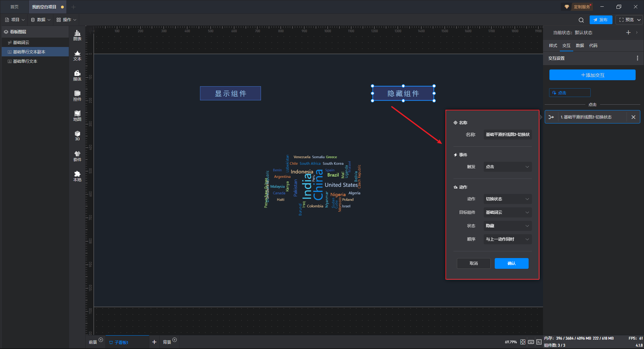The height and width of the screenshot is (349, 644).
Task: Switch to the 样式 style tab
Action: [553, 46]
